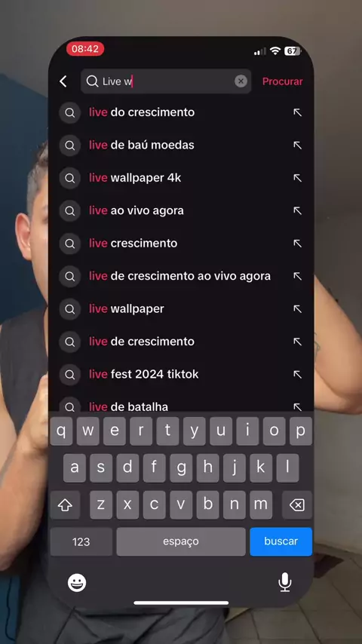The width and height of the screenshot is (362, 644).
Task: Tap the emoji keyboard icon
Action: (x=77, y=583)
